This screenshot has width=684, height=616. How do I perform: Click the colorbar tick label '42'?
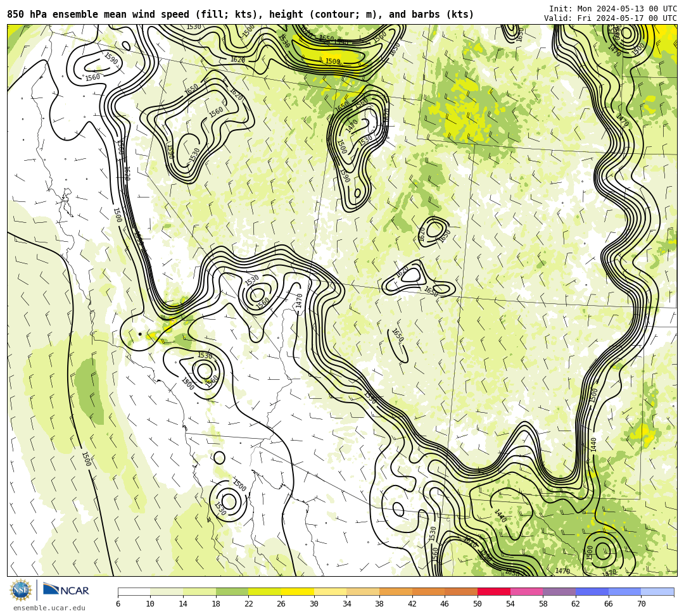412,604
